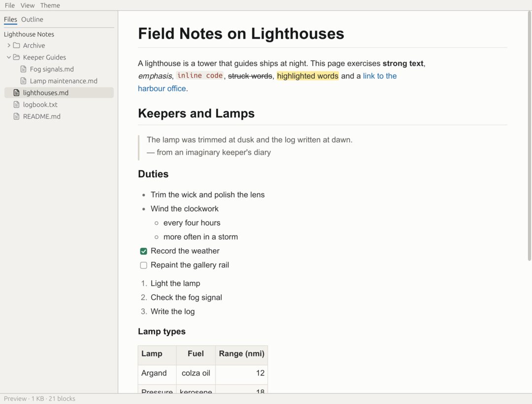532x404 pixels.
Task: Collapse the Keeper Guides folder chevron
Action: click(x=9, y=57)
